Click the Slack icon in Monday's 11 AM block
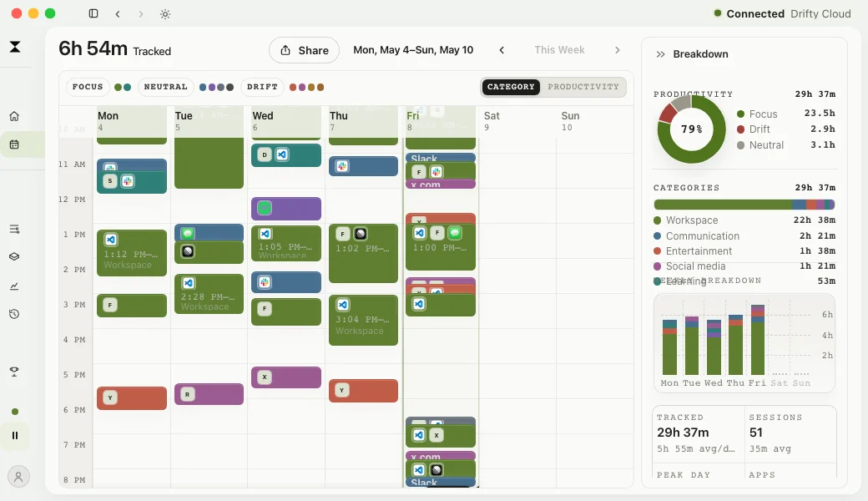 (x=128, y=181)
